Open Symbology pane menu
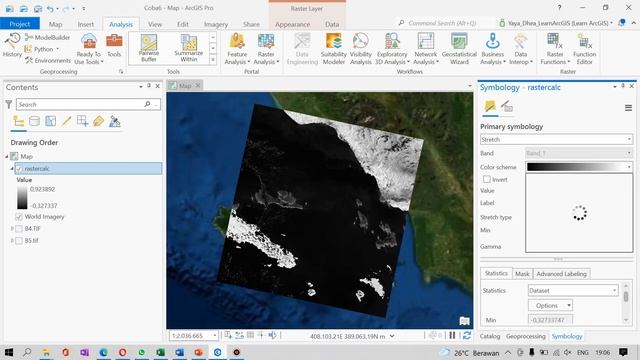Image resolution: width=640 pixels, height=360 pixels. pyautogui.click(x=628, y=108)
